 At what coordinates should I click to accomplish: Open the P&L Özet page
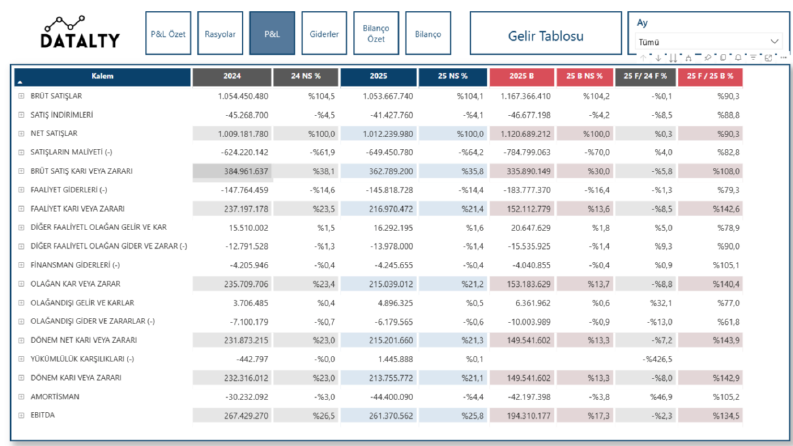[168, 33]
